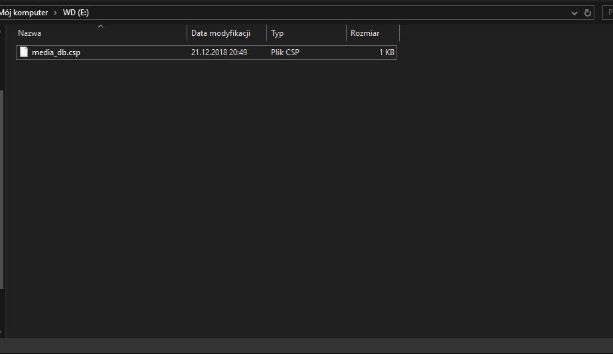Sort files by Rozmiar column

373,33
